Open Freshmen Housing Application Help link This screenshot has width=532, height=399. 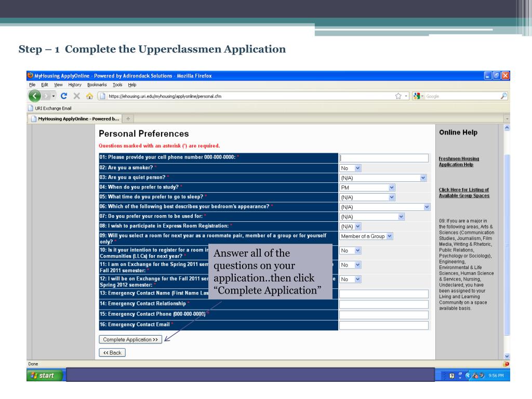pos(459,162)
